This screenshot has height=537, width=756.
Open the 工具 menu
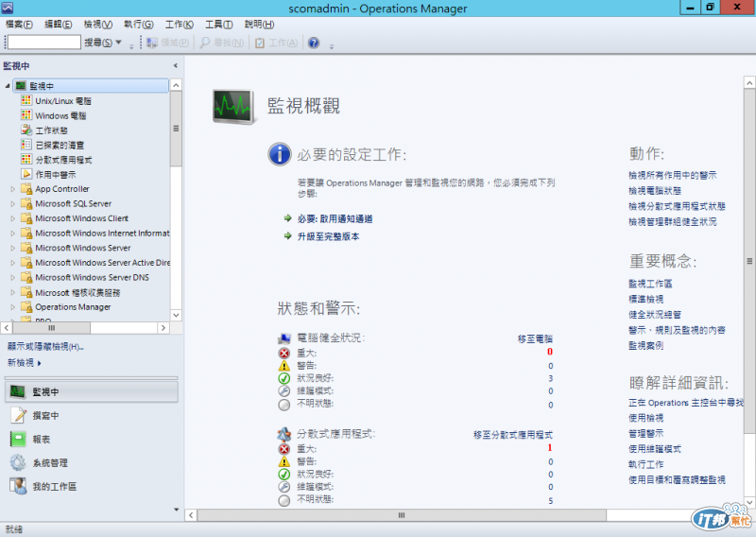219,25
